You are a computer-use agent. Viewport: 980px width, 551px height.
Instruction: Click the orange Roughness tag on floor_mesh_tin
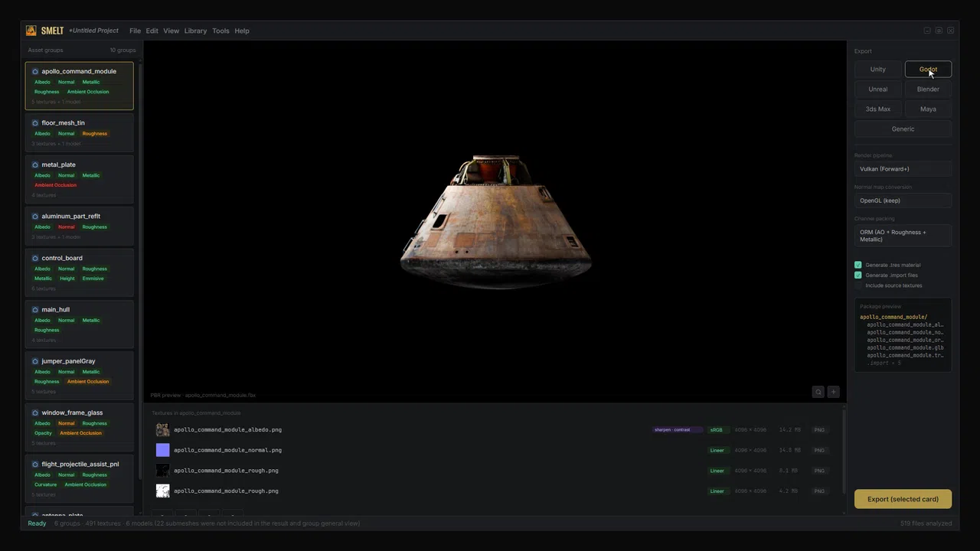click(95, 134)
